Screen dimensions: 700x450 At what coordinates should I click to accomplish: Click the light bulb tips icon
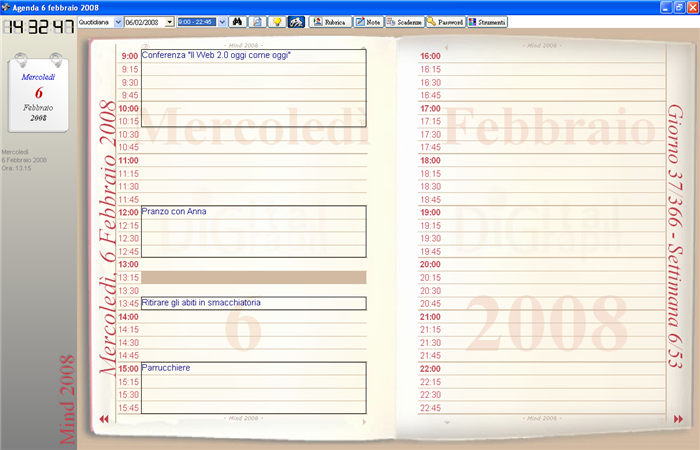[x=277, y=21]
